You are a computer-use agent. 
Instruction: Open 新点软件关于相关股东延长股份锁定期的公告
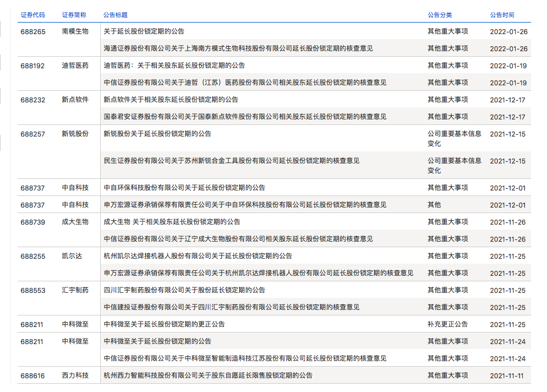point(171,100)
